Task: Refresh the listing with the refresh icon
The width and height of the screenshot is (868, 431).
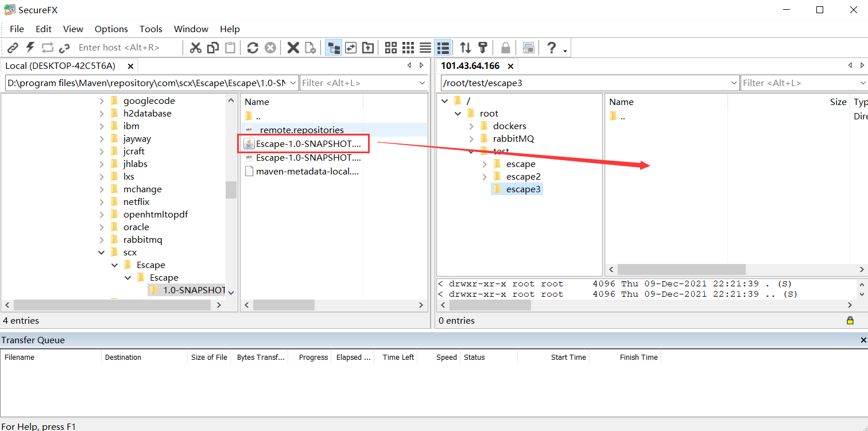Action: tap(253, 48)
